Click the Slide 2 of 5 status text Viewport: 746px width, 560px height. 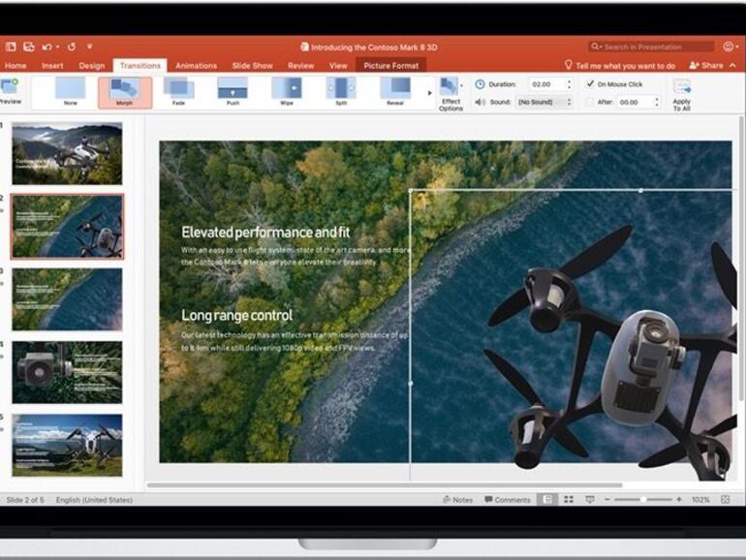click(25, 500)
